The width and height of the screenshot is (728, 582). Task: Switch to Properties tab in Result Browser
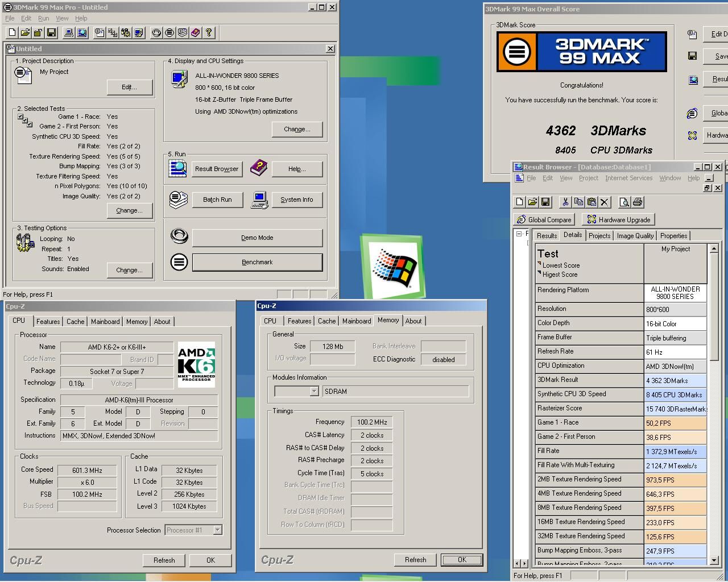(673, 236)
